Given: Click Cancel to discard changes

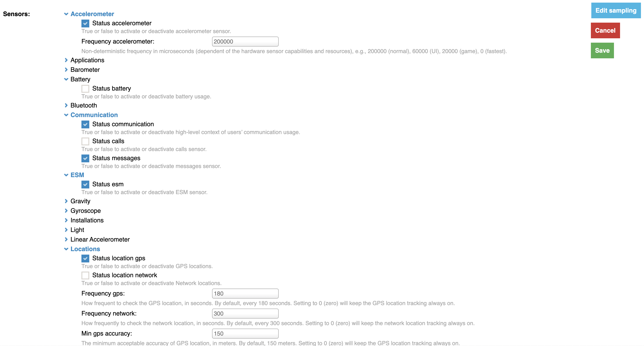Looking at the screenshot, I should coord(606,30).
